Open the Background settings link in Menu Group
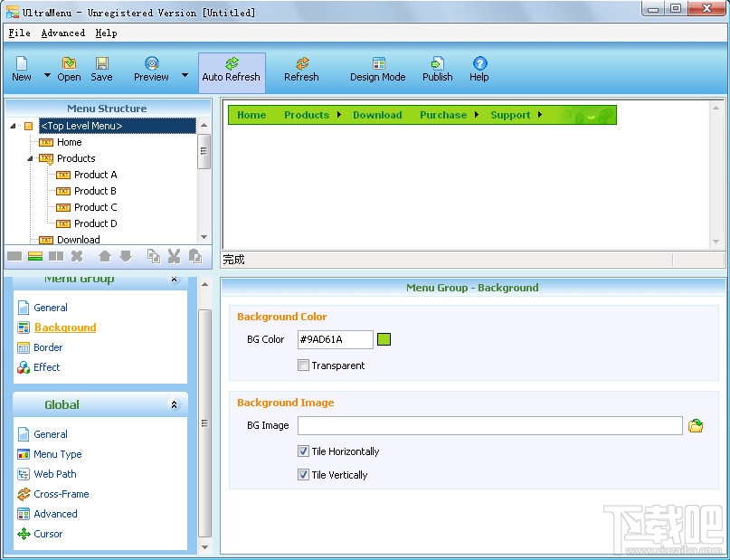This screenshot has width=730, height=560. [64, 327]
